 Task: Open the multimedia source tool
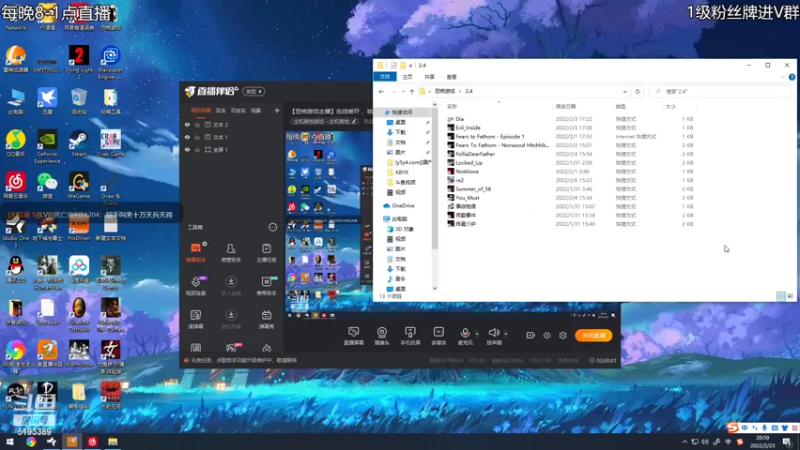pos(438,336)
